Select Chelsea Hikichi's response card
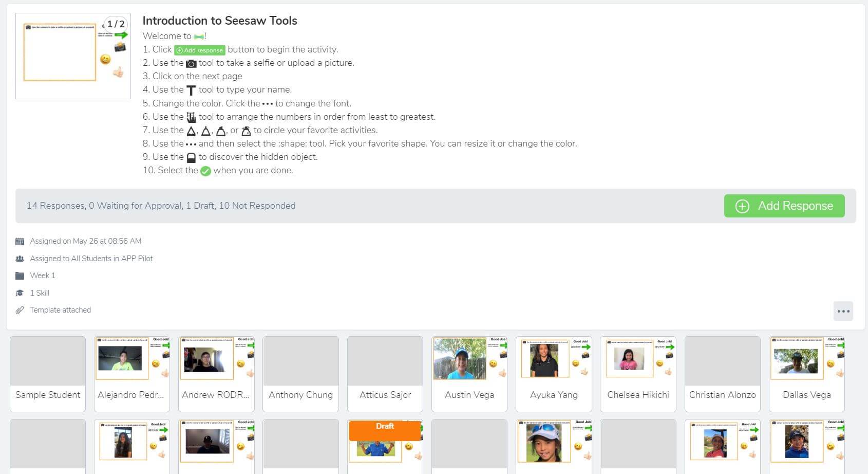The image size is (868, 474). point(637,374)
